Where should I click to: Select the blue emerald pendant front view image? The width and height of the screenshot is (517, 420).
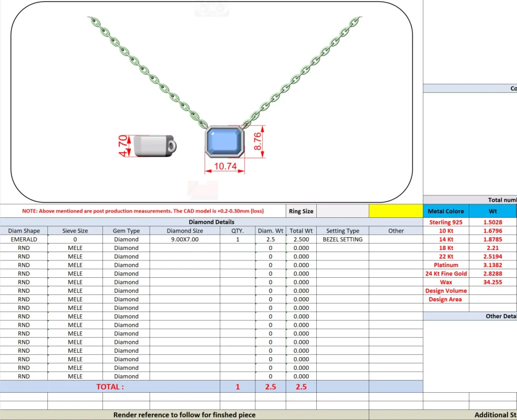[x=224, y=142]
